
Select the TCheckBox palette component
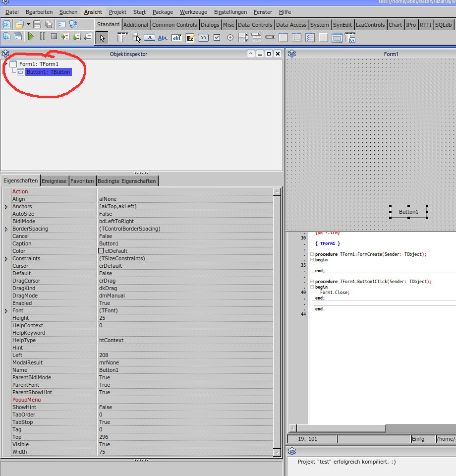[x=217, y=37]
